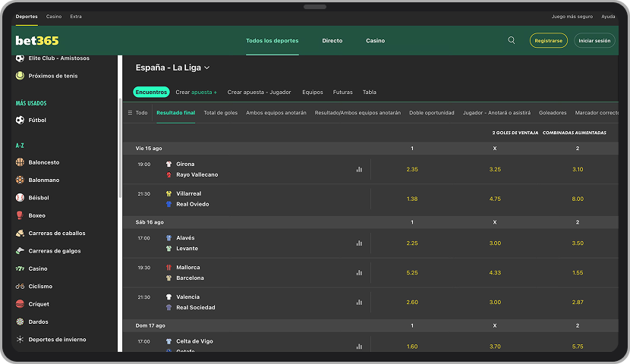Open the Ayuda link

(608, 17)
